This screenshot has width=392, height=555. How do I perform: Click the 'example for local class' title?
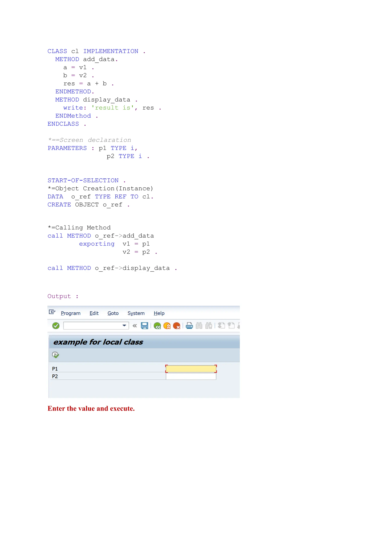coord(98,342)
